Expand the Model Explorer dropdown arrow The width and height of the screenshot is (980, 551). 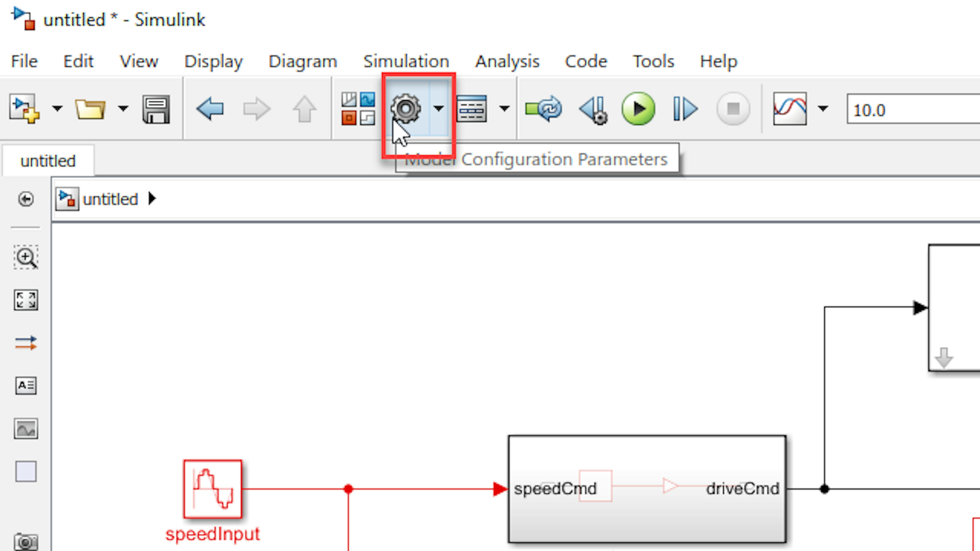pyautogui.click(x=505, y=109)
